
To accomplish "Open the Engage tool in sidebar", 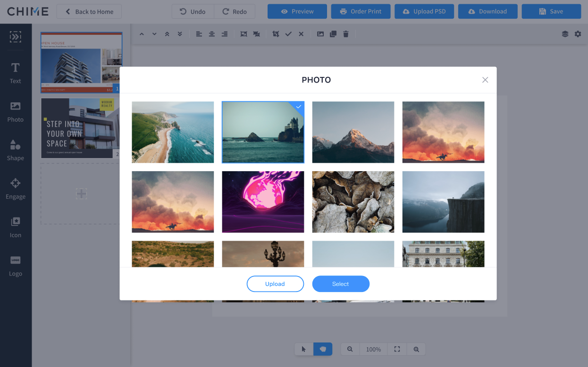I will 16,189.
